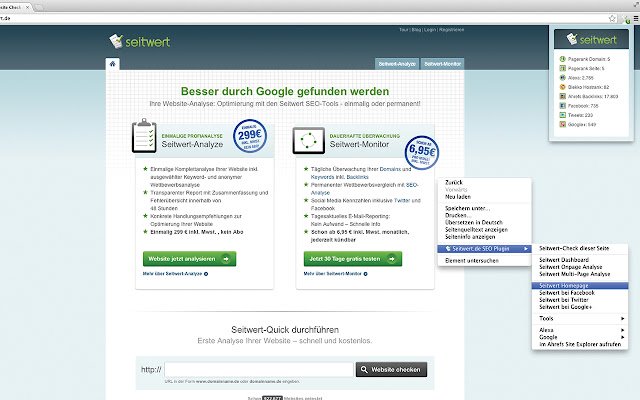Click arrow icon beside Mehr über Seitwert-Monitor
This screenshot has width=640, height=400.
coord(365,274)
